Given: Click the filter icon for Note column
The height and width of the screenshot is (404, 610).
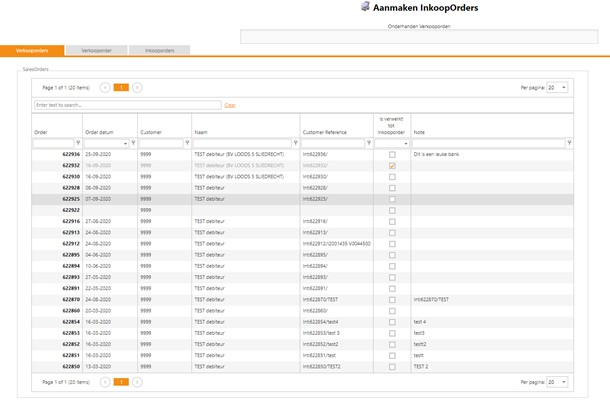Looking at the screenshot, I should [569, 143].
